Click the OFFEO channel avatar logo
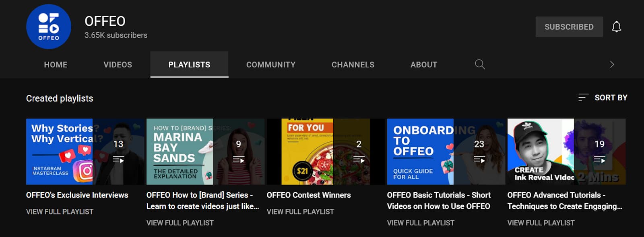The height and width of the screenshot is (237, 644). pyautogui.click(x=49, y=27)
